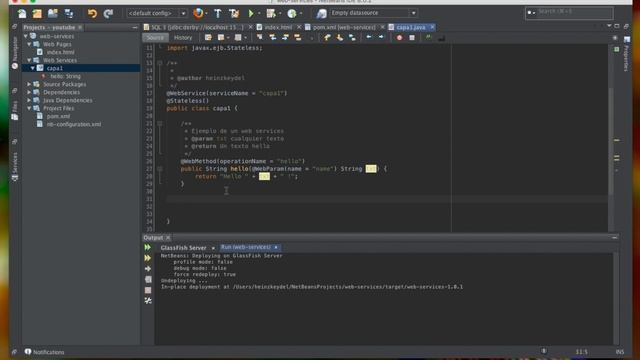Viewport: 640px width, 360px height.
Task: Click the Stop Macro Recording square icon
Action: click(x=412, y=38)
